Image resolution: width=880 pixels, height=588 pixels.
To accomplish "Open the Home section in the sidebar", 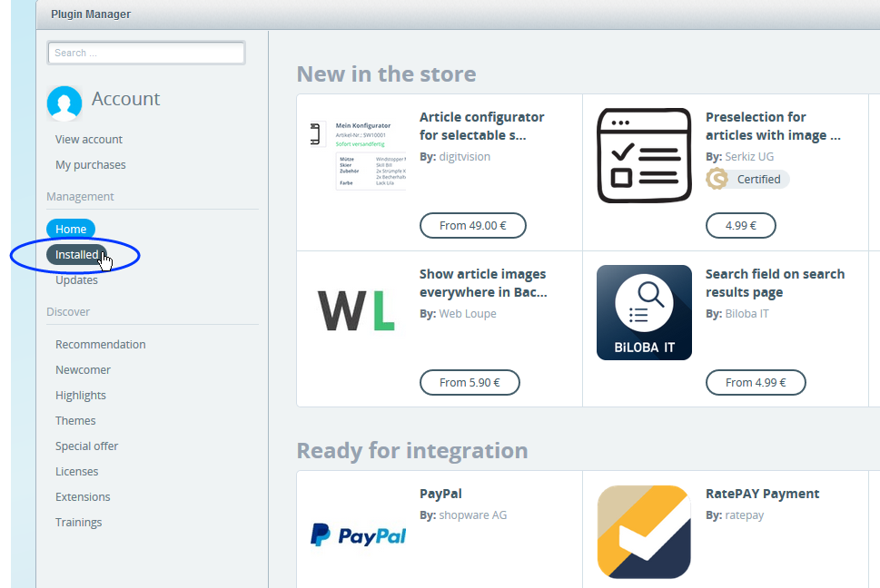I will pyautogui.click(x=70, y=229).
